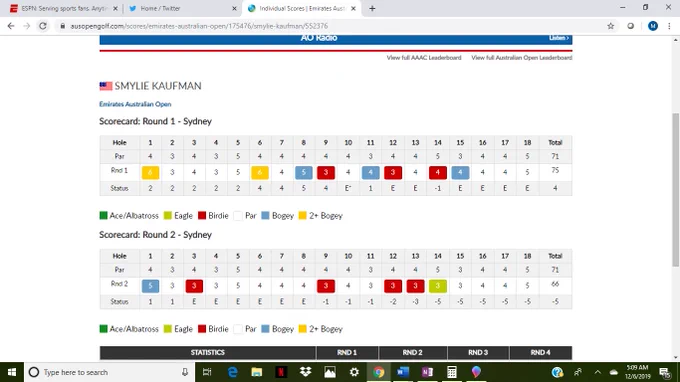Open Netflix from the taskbar

281,372
